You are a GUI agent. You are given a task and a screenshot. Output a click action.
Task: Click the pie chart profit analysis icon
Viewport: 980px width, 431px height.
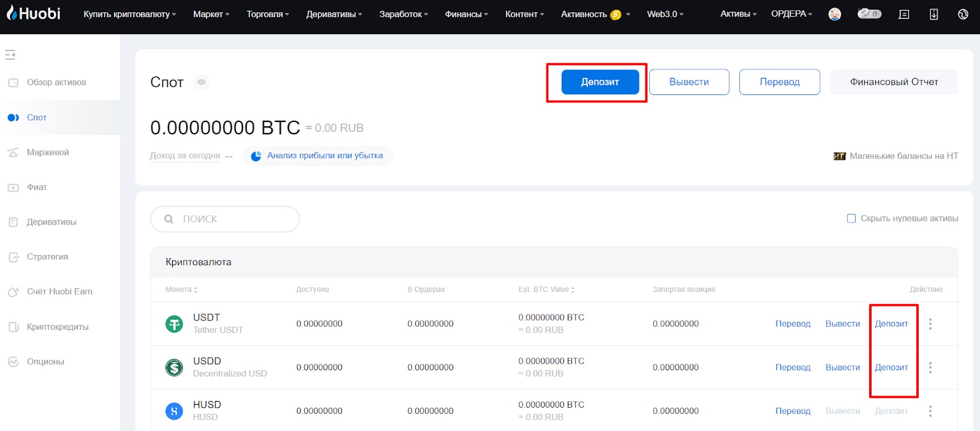[x=256, y=156]
